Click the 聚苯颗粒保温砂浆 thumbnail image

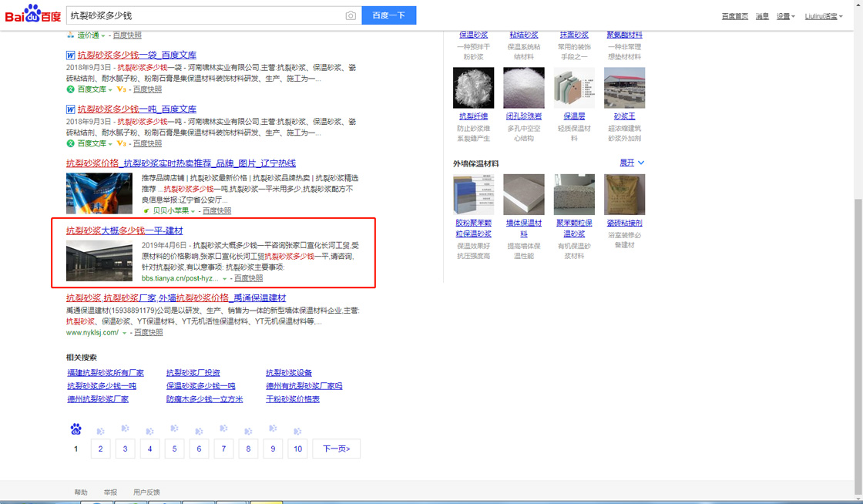(x=574, y=194)
